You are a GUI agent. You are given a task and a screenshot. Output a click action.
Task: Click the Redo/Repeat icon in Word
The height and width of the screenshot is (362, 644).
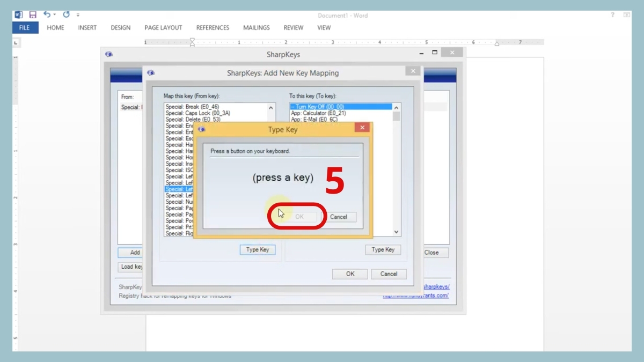66,14
